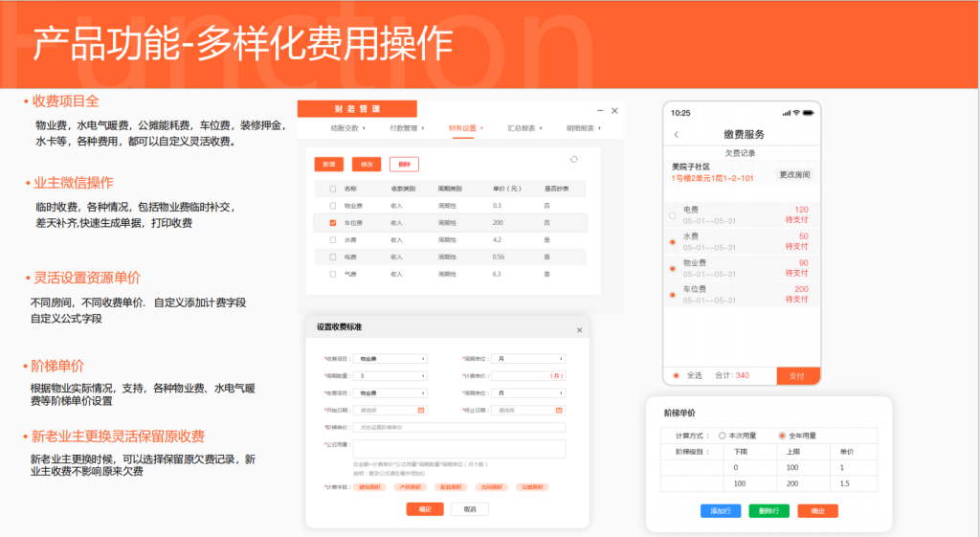Insert the 产权面积 field tag
The width and height of the screenshot is (980, 537).
pyautogui.click(x=410, y=487)
